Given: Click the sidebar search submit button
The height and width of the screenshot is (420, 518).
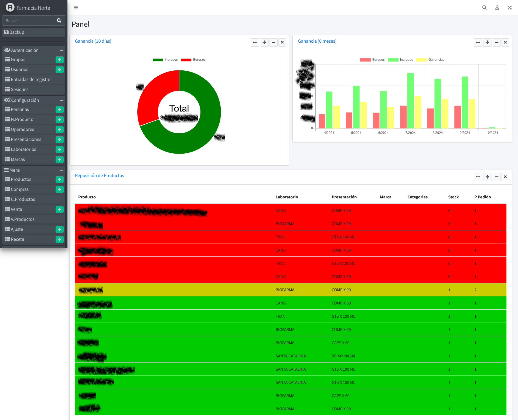Looking at the screenshot, I should 59,21.
